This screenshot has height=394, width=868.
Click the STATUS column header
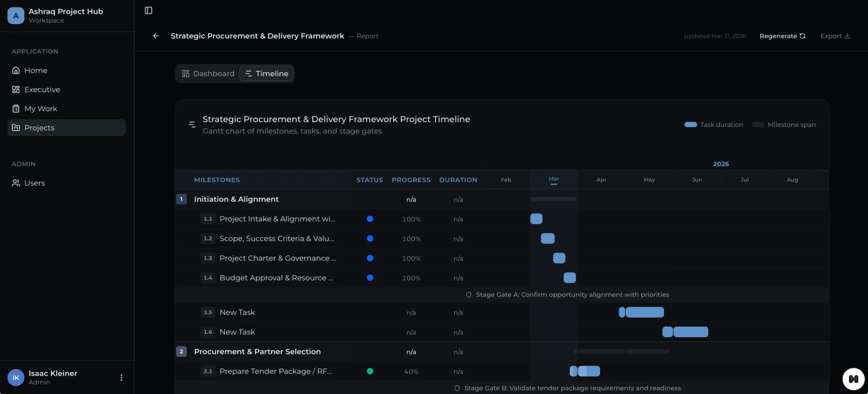[370, 180]
